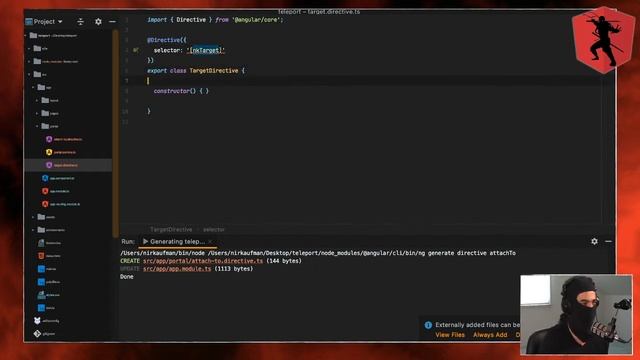Click the styles.css file icon
Screen dimensions: 640x360
(41, 295)
